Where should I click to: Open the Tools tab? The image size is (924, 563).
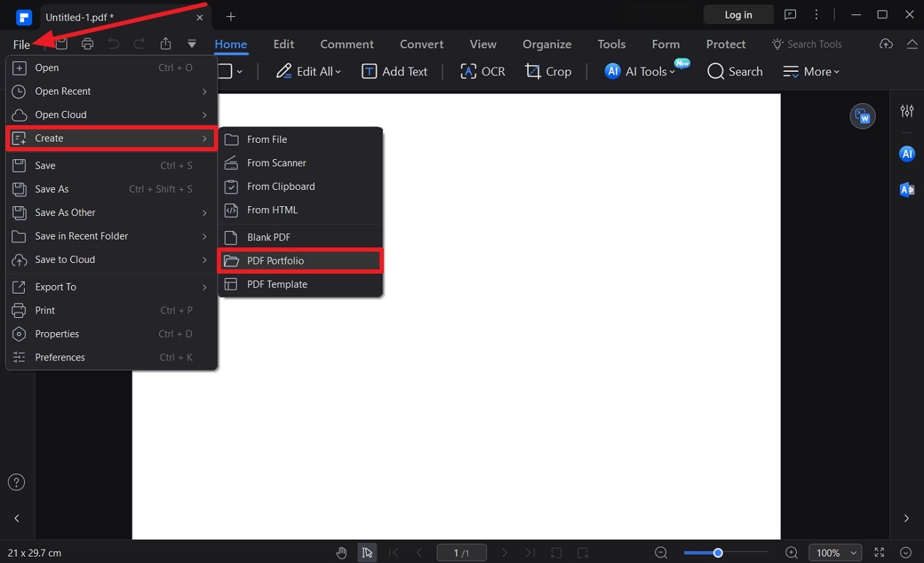[x=611, y=44]
